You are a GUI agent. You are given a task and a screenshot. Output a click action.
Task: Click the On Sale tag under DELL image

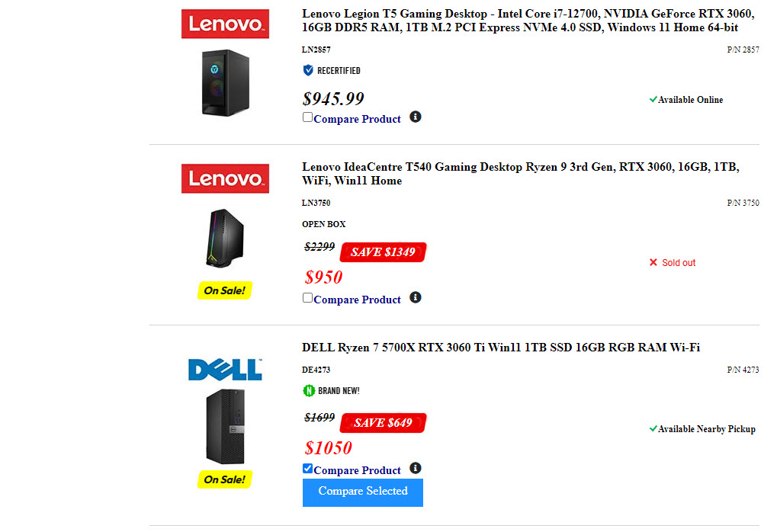[x=225, y=479]
